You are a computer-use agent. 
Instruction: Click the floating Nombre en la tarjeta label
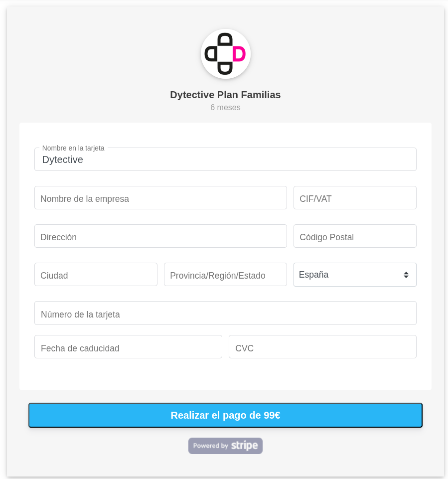(x=73, y=148)
